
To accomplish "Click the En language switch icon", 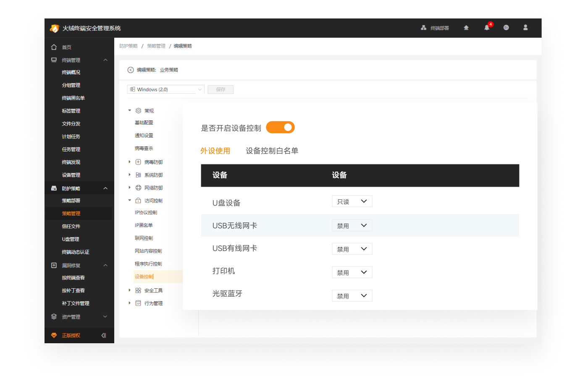I will pos(506,27).
